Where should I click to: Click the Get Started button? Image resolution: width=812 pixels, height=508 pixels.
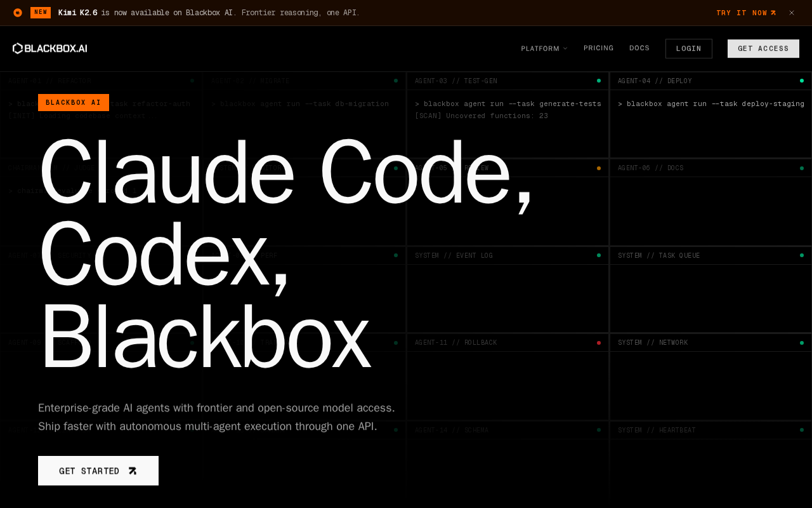pos(98,471)
